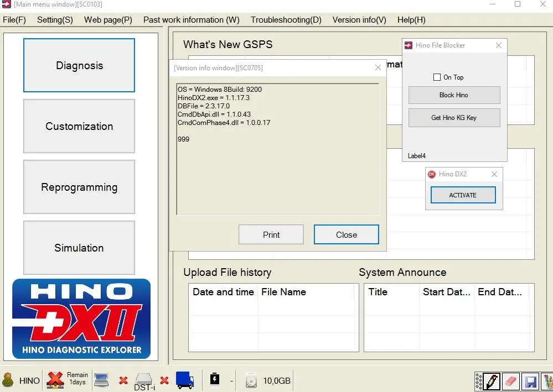Click the ACTIVATE button in Hino DX2
This screenshot has height=392, width=553.
(x=463, y=195)
